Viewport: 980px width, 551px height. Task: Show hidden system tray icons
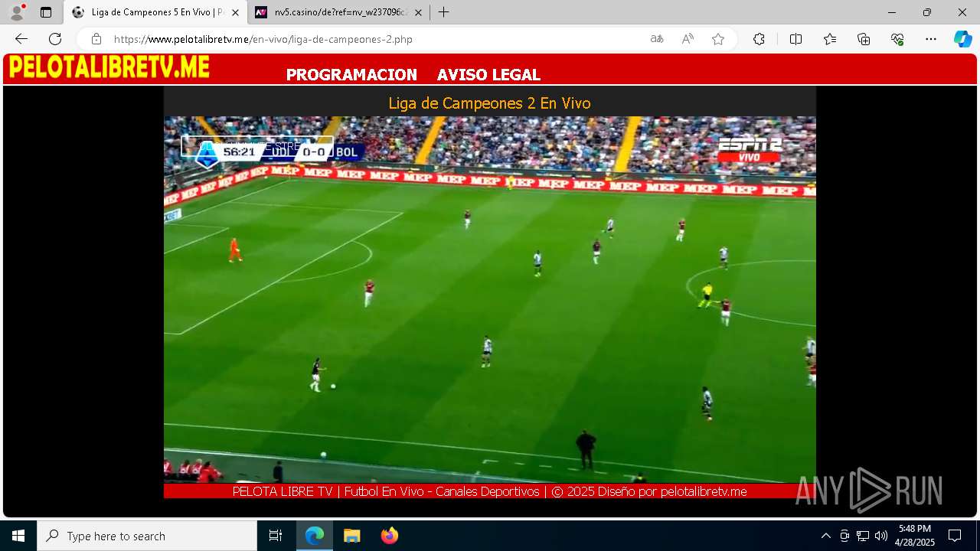825,536
